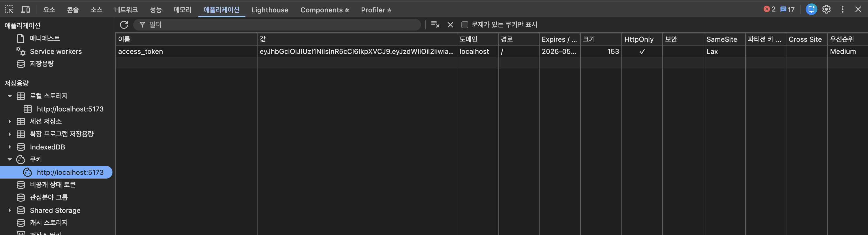Screen dimensions: 868x235
Task: Open 저장용량 under 애플리케이션 section
Action: (x=42, y=64)
